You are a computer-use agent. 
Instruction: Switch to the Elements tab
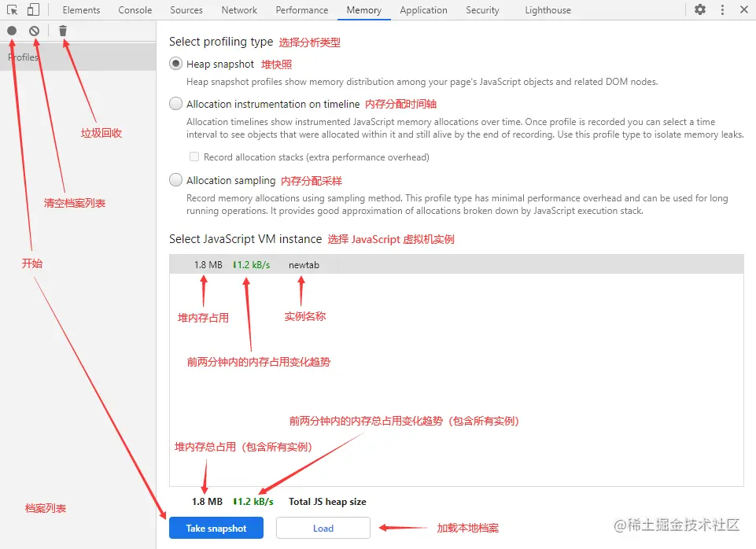[81, 10]
